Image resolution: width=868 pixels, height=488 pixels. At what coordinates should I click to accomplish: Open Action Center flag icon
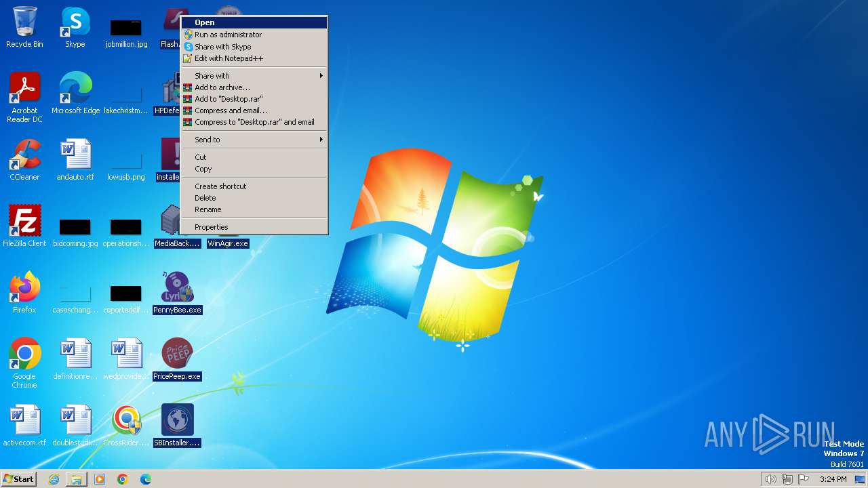click(x=804, y=479)
